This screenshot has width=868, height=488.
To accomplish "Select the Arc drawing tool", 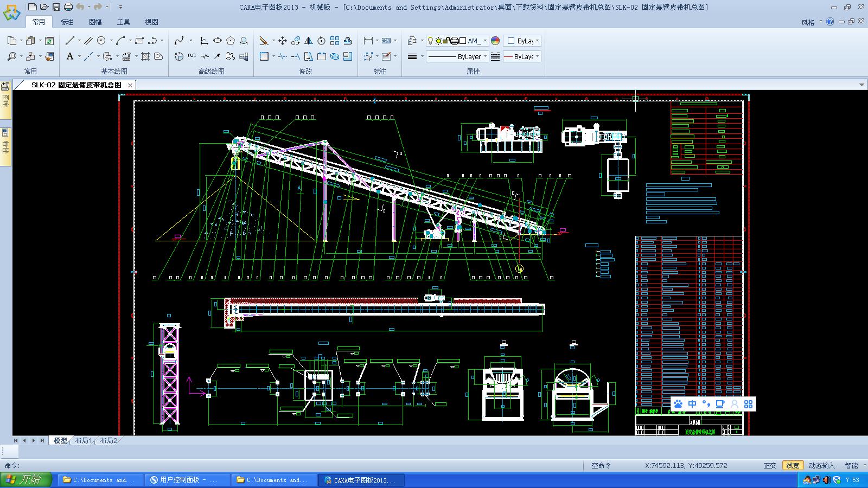I will [120, 41].
